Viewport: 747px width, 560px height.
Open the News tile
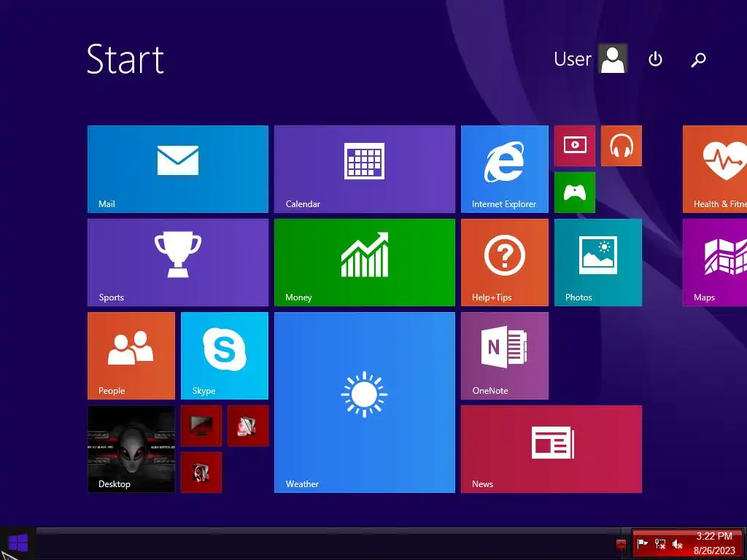click(551, 449)
